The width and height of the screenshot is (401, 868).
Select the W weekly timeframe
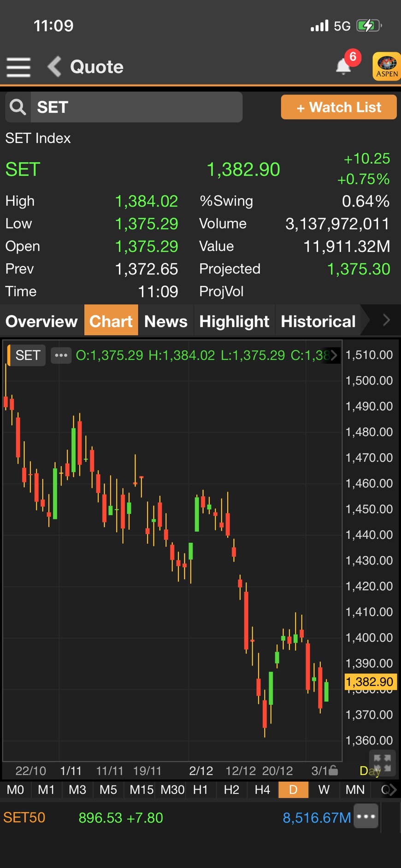324,790
